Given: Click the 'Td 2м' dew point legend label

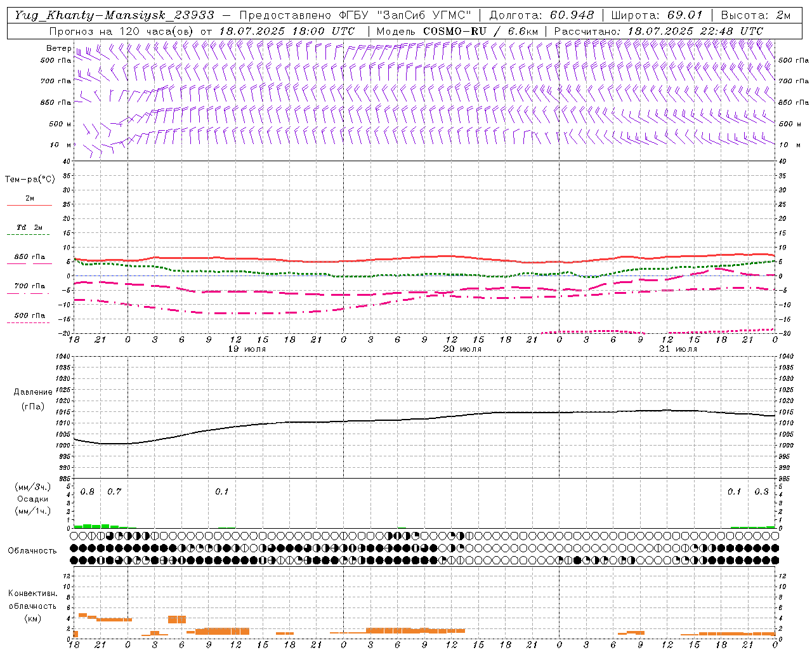Looking at the screenshot, I should coord(29,227).
